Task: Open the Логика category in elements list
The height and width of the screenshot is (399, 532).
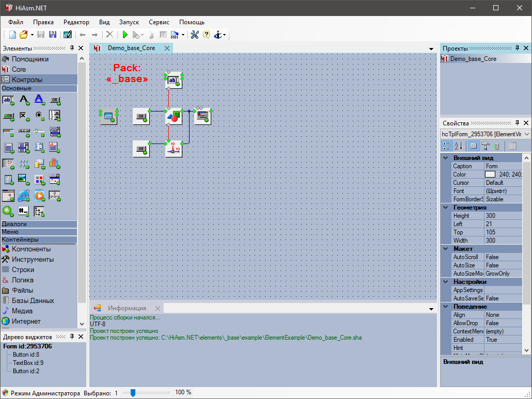Action: click(x=23, y=280)
